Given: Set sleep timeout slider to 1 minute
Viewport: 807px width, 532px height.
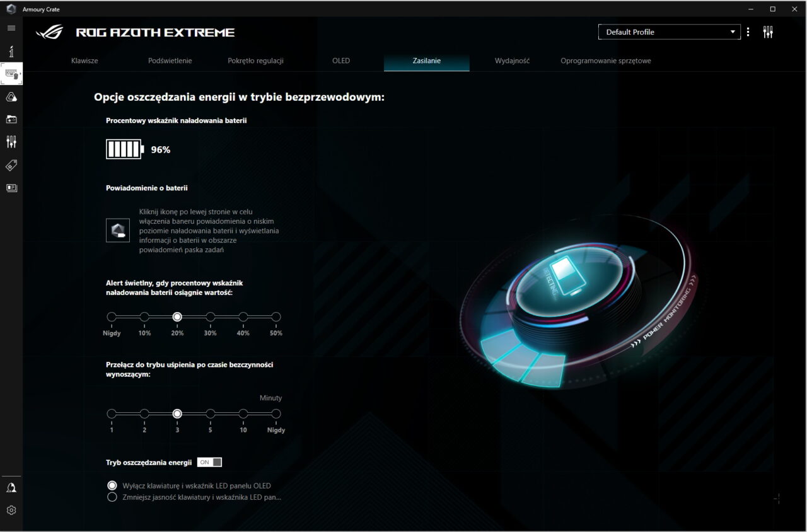Looking at the screenshot, I should (x=112, y=414).
